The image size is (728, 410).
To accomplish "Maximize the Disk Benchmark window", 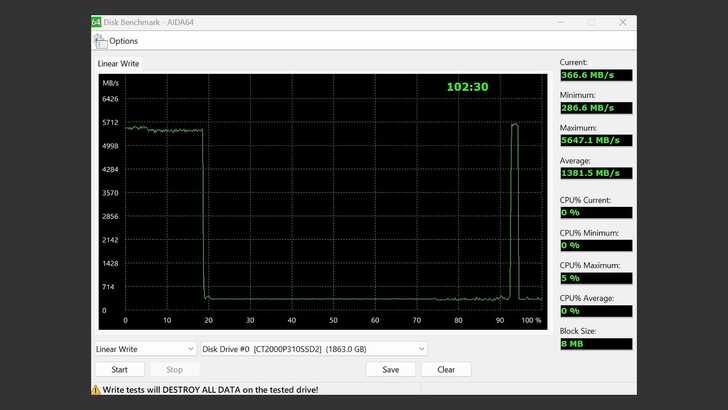I will pos(591,22).
